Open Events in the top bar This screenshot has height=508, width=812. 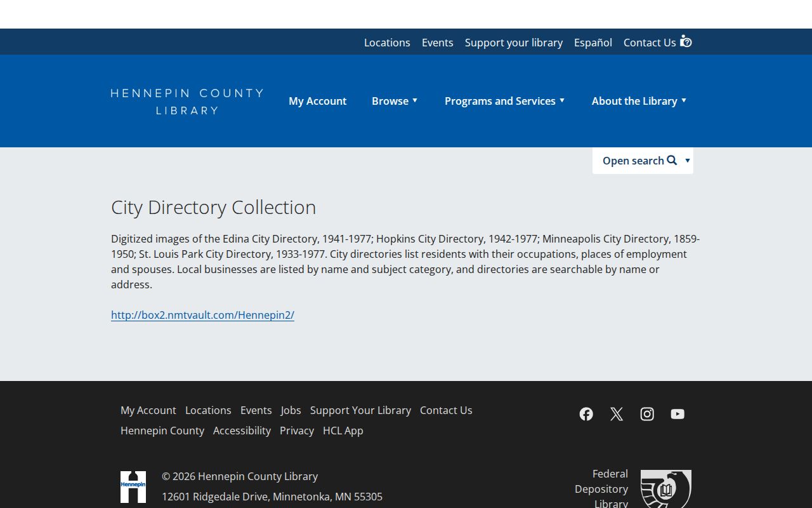point(438,43)
